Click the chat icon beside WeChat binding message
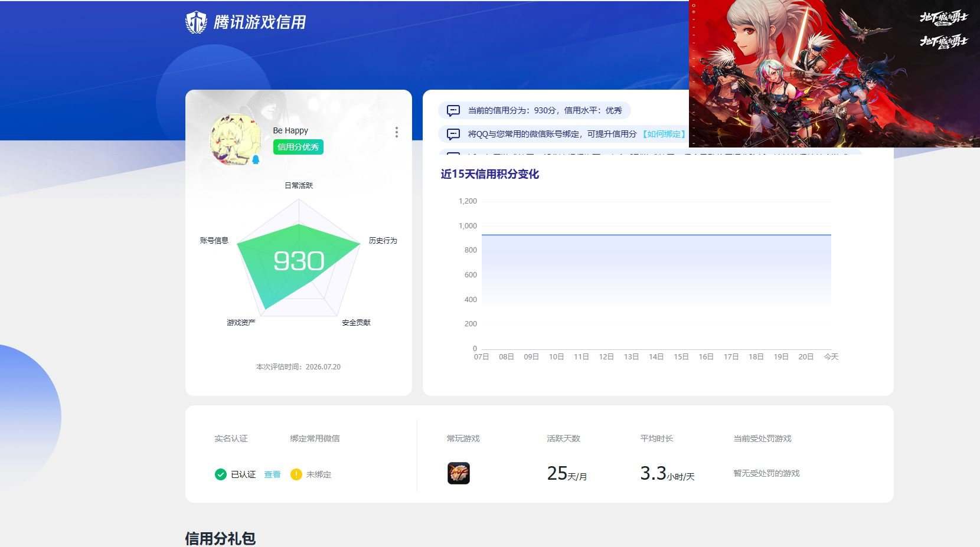The width and height of the screenshot is (980, 547). (x=453, y=134)
